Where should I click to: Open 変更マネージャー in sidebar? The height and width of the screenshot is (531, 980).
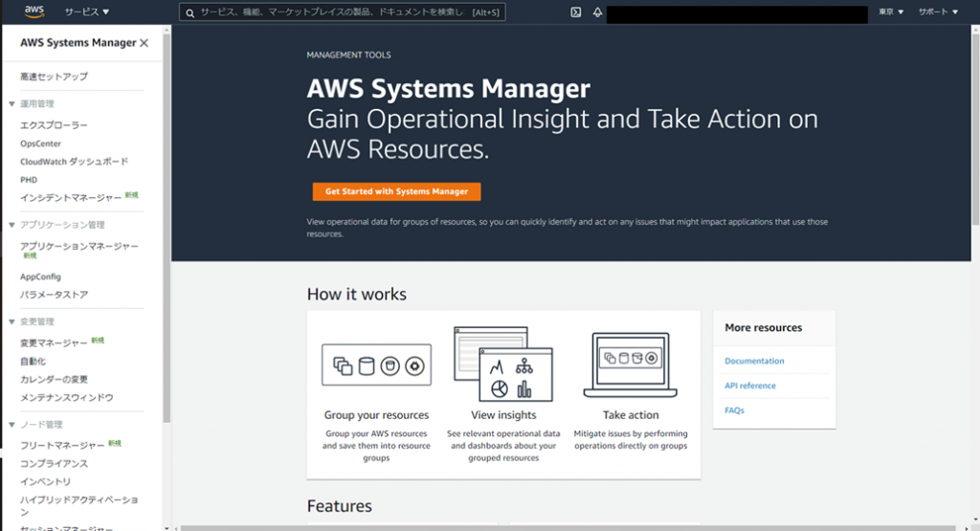tap(54, 343)
